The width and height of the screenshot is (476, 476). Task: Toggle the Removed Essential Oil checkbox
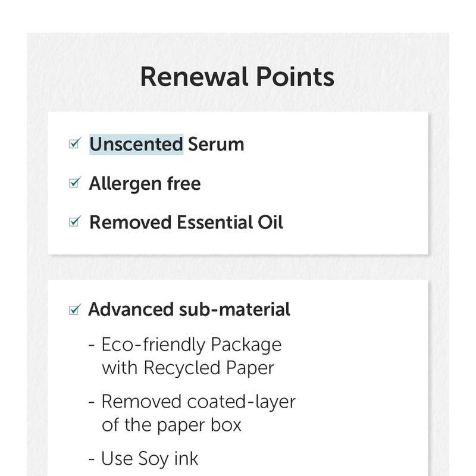pyautogui.click(x=74, y=221)
